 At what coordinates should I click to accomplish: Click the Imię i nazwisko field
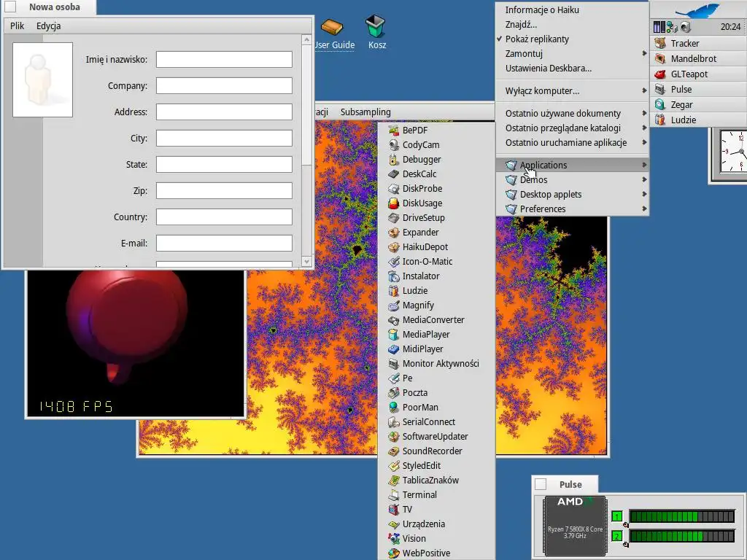click(x=225, y=60)
